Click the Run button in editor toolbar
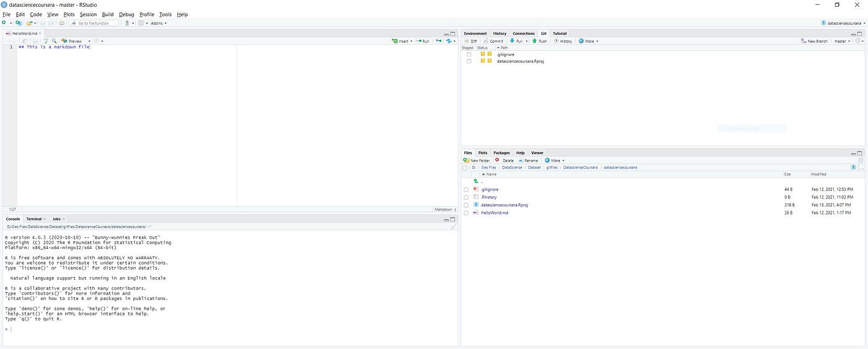 pos(423,41)
